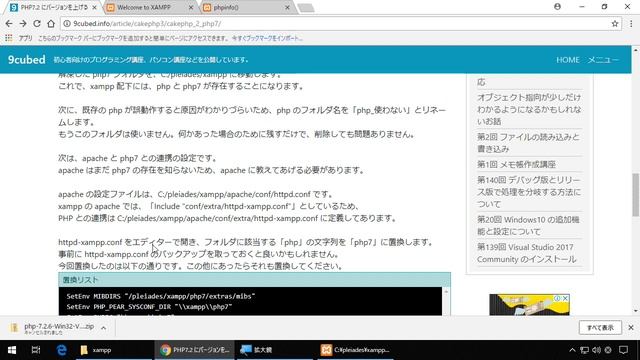The image size is (640, 360).
Task: Reload the current page
Action: tap(37, 24)
